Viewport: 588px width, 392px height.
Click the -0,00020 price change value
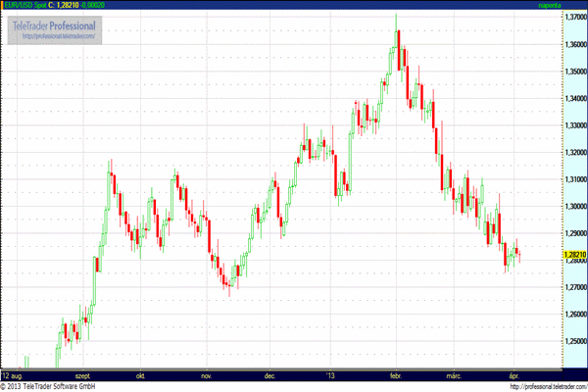point(106,6)
